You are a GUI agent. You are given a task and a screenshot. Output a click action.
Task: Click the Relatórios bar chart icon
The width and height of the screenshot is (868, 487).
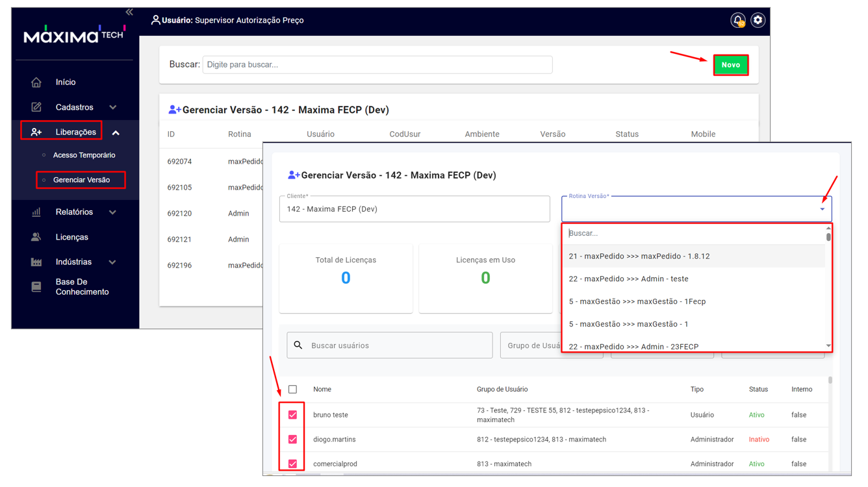coord(36,212)
